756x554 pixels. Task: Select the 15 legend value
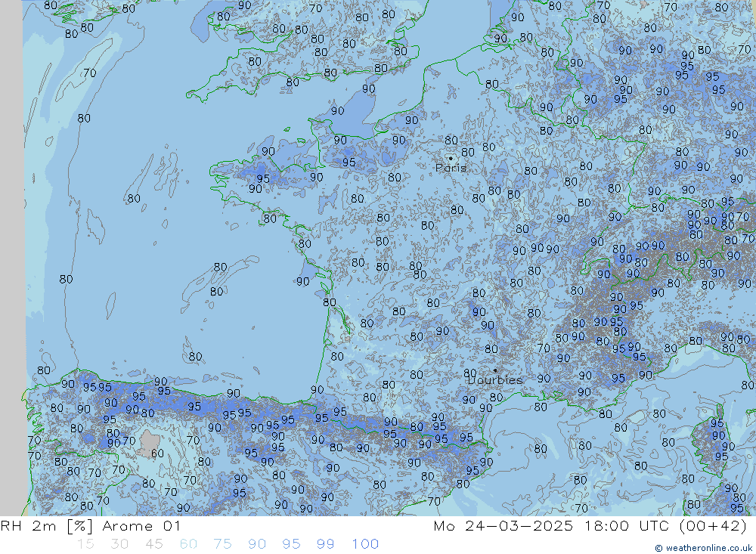click(x=86, y=544)
